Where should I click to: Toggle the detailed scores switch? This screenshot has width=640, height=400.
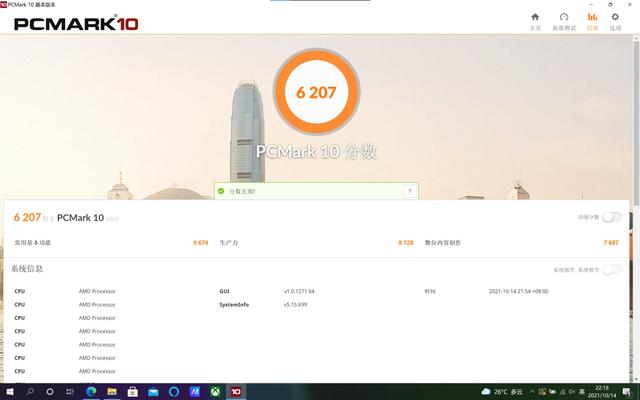(x=612, y=217)
